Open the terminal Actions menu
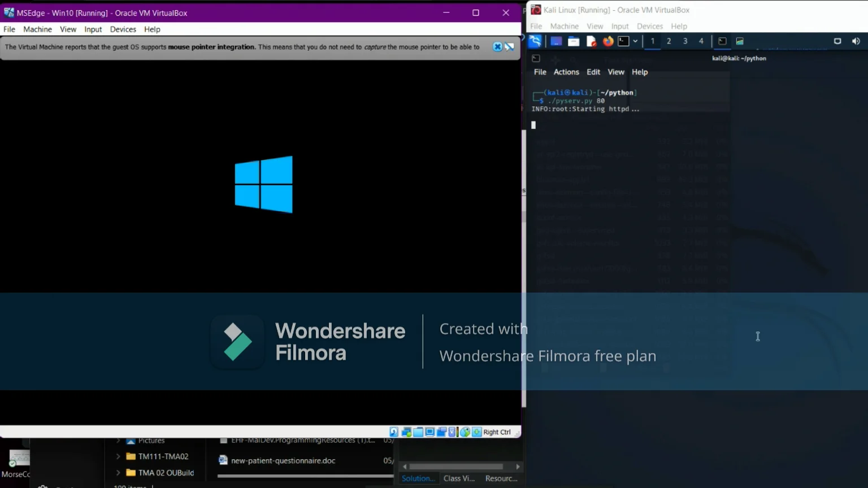This screenshot has height=488, width=868. click(x=566, y=72)
